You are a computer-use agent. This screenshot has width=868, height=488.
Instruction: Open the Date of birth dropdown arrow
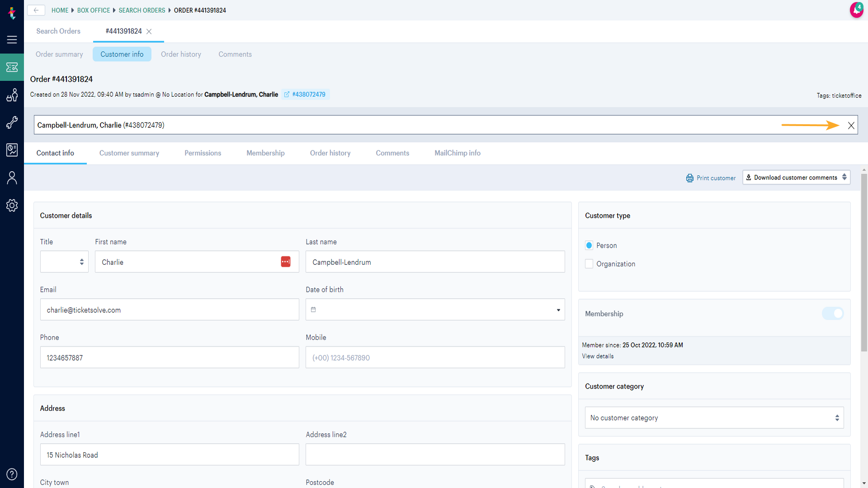(x=558, y=310)
